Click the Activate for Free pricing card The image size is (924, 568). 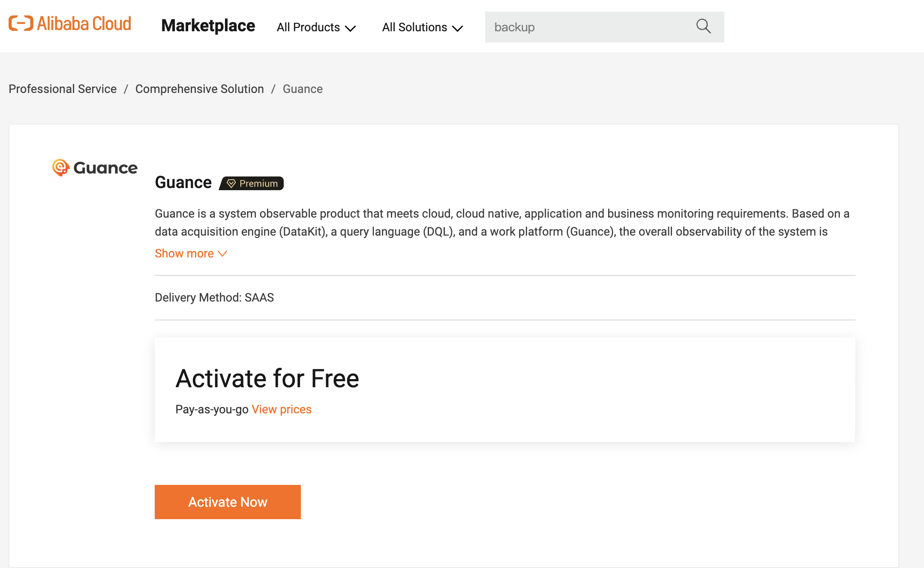click(505, 390)
